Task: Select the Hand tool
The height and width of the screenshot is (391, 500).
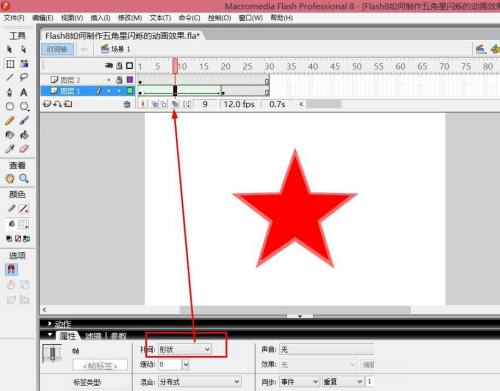Action: [10, 178]
